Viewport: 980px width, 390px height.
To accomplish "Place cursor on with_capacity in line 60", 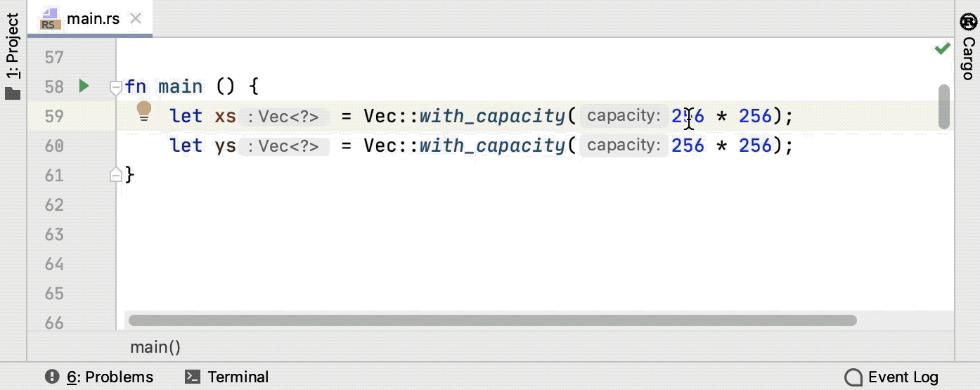I will coord(492,145).
